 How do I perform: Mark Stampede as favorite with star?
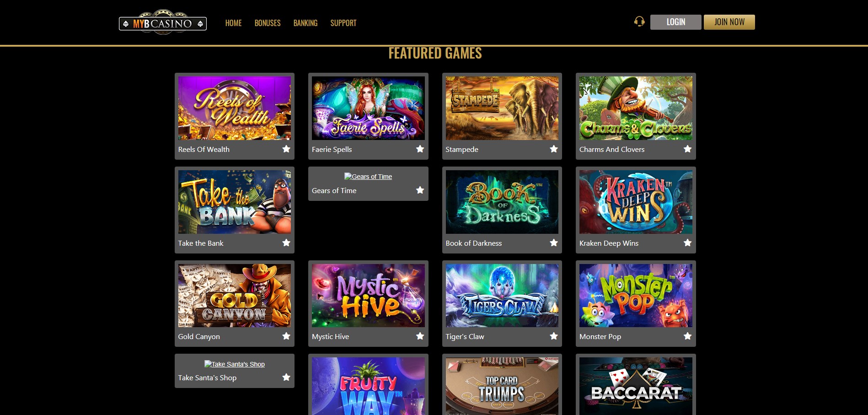pos(554,149)
